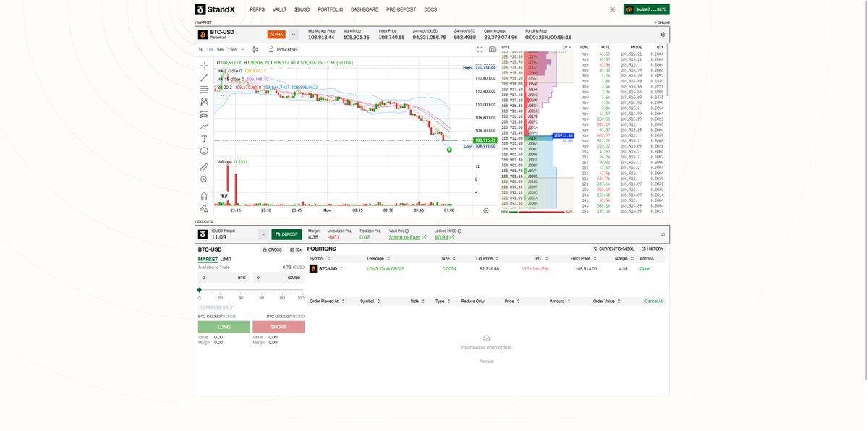Select the trend line drawing tool
Viewport: 868px width, 431px height.
204,77
